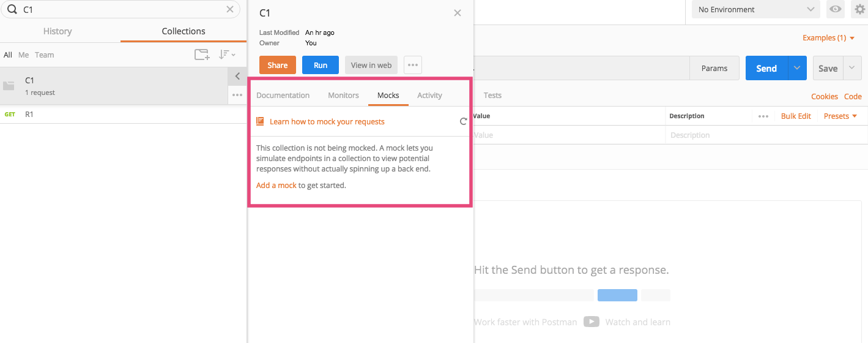Open more actions next to View in web
The image size is (868, 343).
click(413, 65)
